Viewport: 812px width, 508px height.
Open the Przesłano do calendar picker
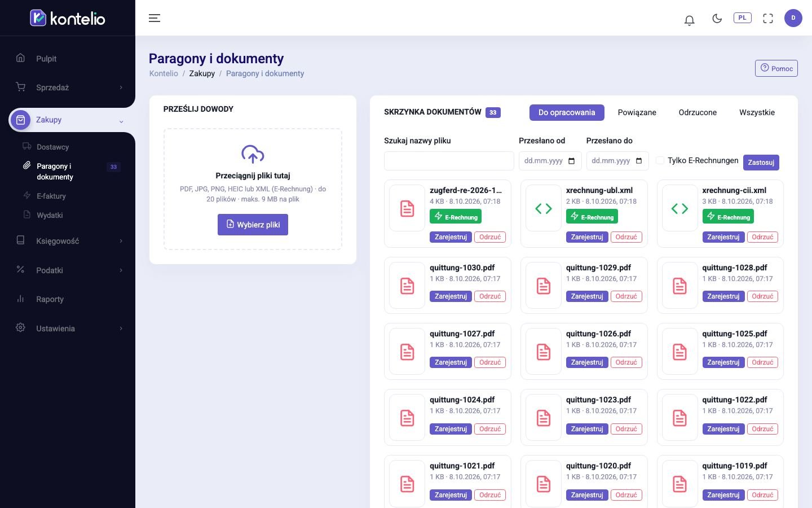[x=639, y=161]
